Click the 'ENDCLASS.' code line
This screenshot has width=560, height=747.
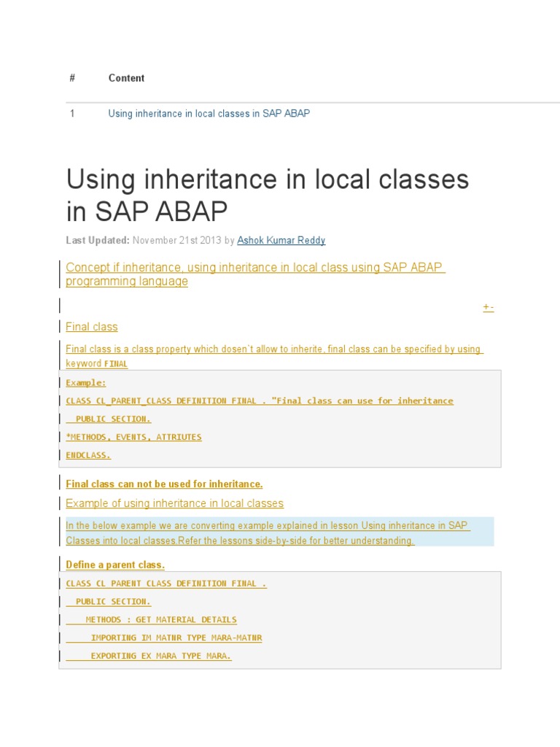[x=88, y=455]
